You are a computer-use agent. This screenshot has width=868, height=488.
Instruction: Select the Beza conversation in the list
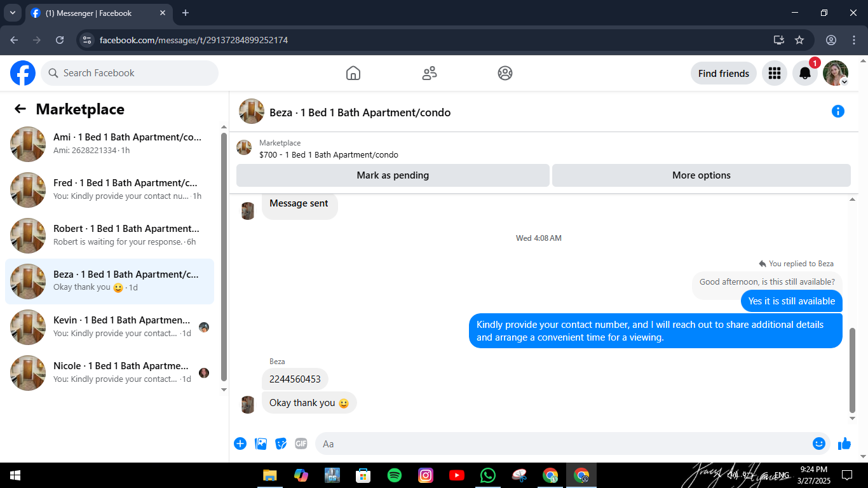click(109, 281)
